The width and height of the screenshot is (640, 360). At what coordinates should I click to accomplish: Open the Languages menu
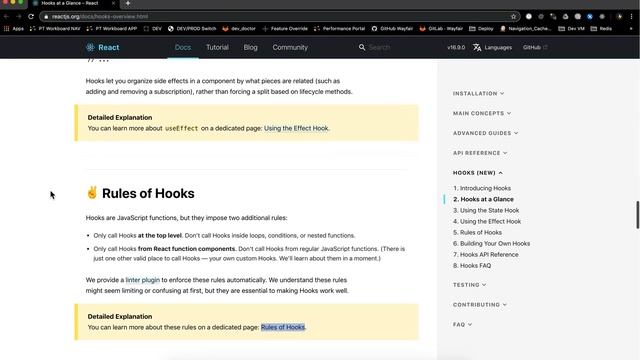click(x=493, y=47)
